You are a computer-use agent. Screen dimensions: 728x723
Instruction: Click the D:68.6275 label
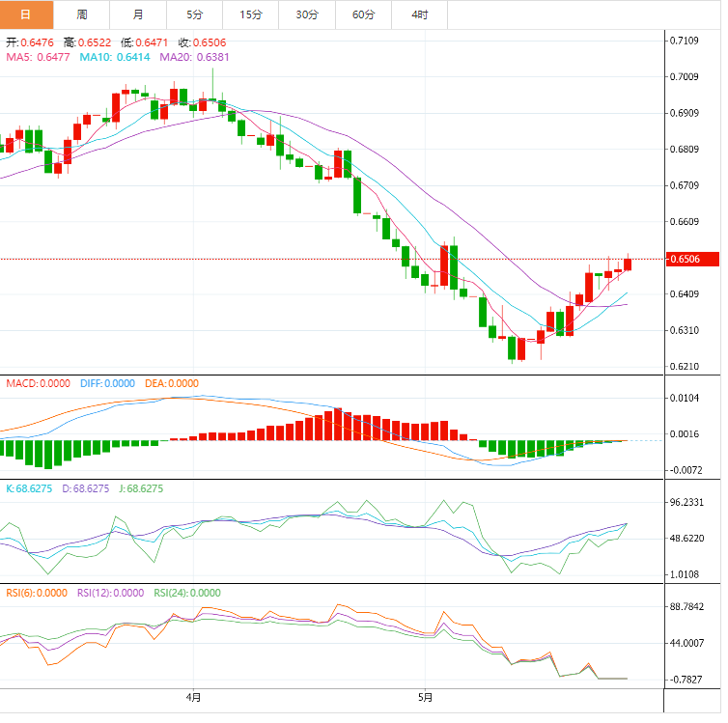pos(85,488)
